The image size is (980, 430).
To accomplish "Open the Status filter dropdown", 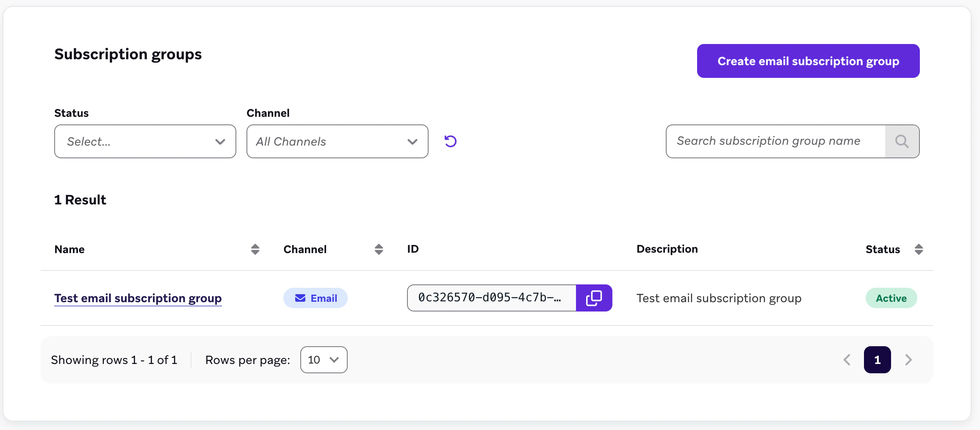I will tap(145, 141).
